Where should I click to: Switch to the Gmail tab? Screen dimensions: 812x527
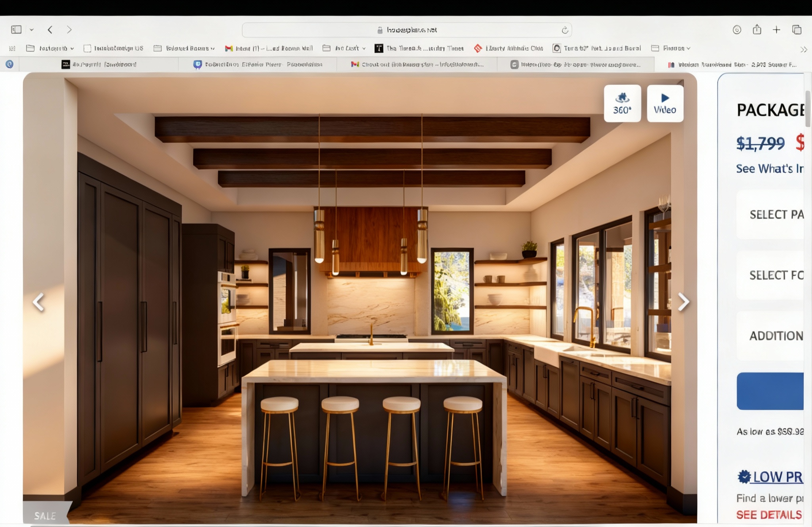pos(417,65)
